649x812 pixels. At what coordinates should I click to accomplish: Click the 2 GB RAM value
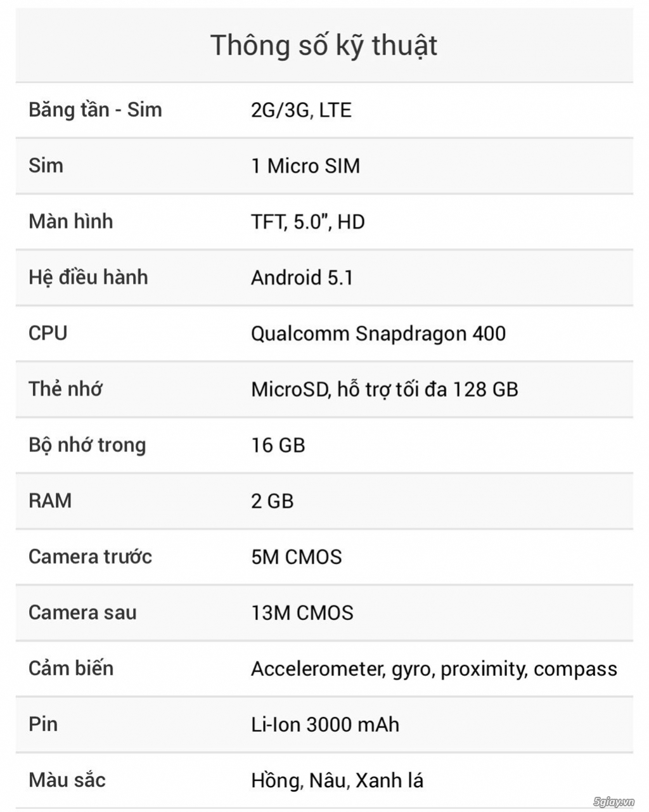point(273,501)
